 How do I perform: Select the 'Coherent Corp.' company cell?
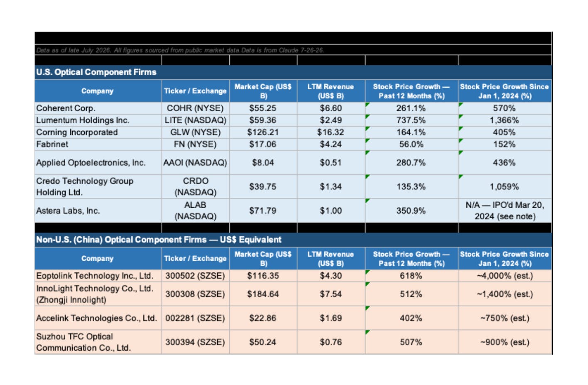click(98, 108)
